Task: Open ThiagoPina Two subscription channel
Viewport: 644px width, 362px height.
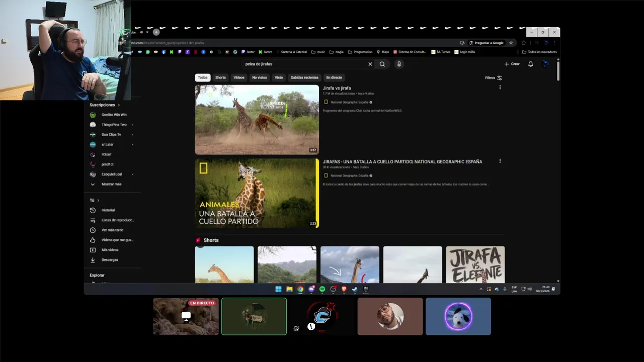Action: coord(108,125)
